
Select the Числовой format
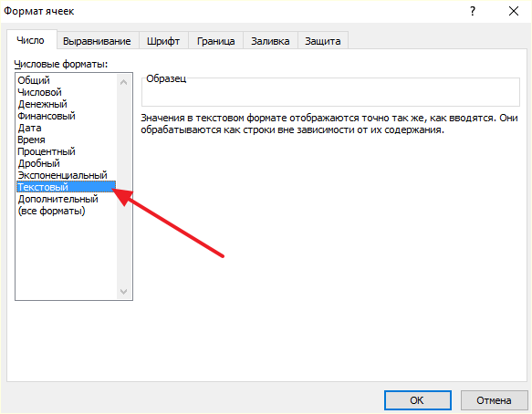coord(39,92)
